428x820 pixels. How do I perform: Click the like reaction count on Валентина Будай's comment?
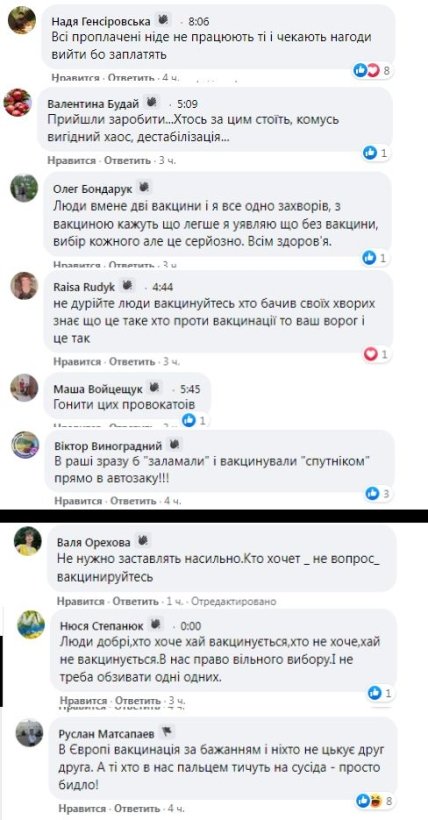[x=377, y=153]
